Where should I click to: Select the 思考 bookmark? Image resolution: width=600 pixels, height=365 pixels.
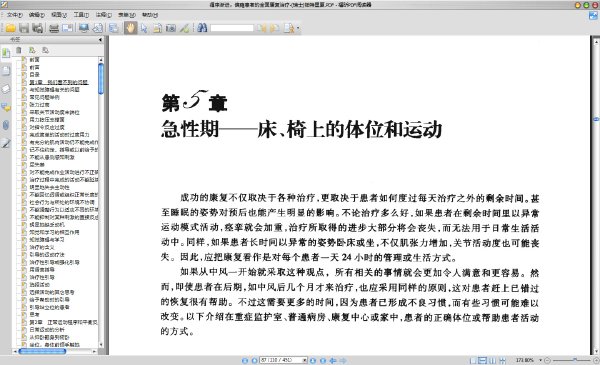[x=34, y=314]
